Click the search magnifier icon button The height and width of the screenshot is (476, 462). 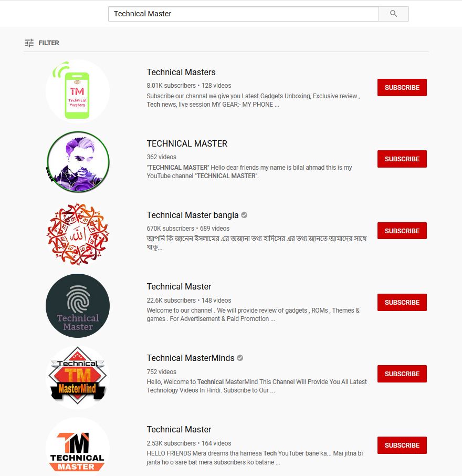(x=393, y=14)
